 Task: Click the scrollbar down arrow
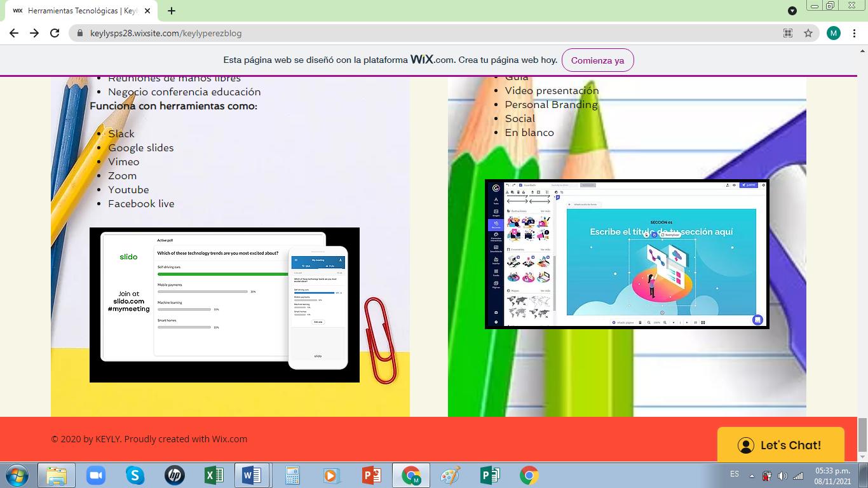click(862, 456)
